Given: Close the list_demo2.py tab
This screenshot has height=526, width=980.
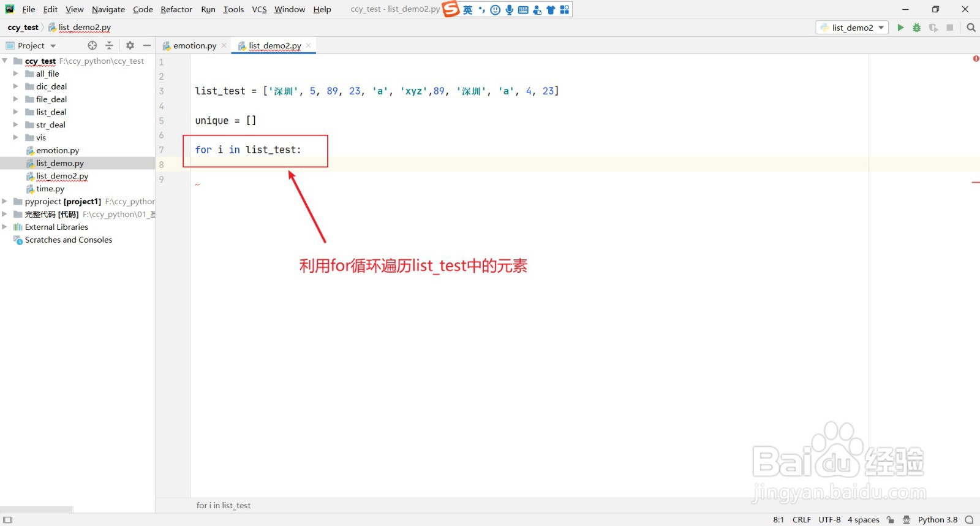Looking at the screenshot, I should (x=309, y=45).
